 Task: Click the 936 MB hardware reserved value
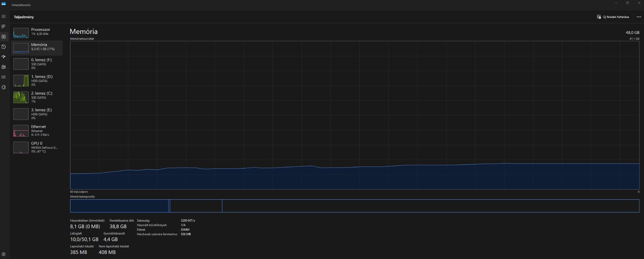point(186,234)
